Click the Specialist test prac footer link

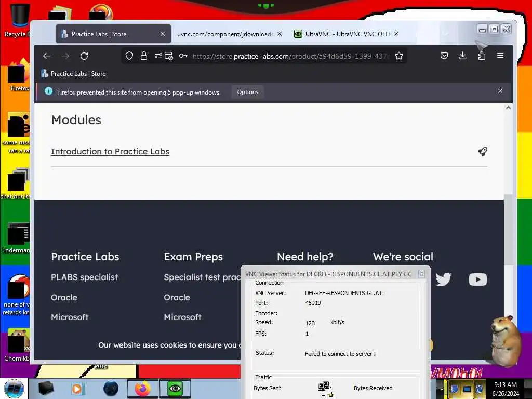tap(202, 277)
